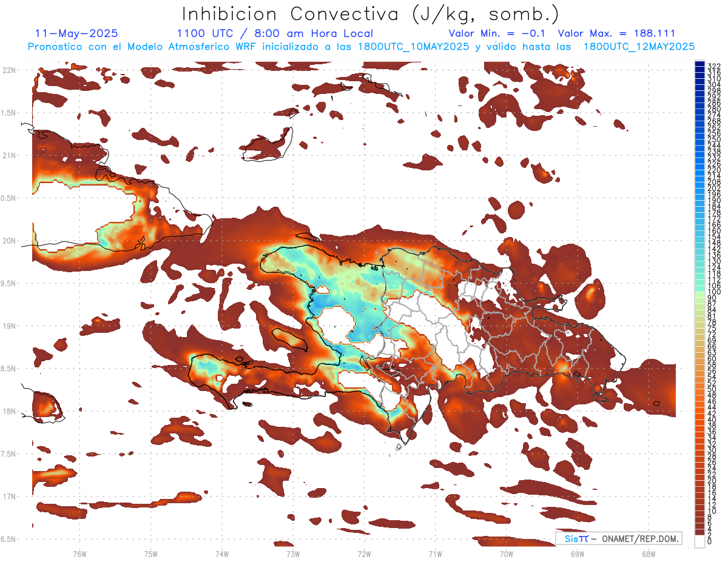
Task: Click the latitude label "18N"
Action: pyautogui.click(x=8, y=411)
